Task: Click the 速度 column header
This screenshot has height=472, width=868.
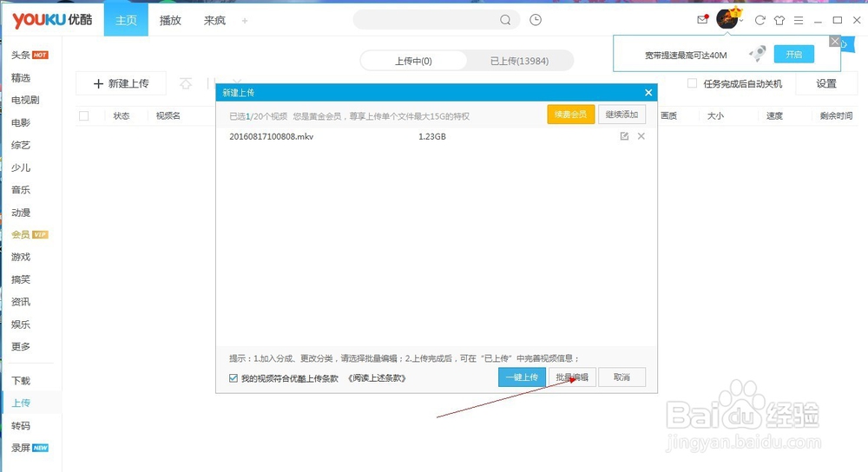Action: coord(774,115)
